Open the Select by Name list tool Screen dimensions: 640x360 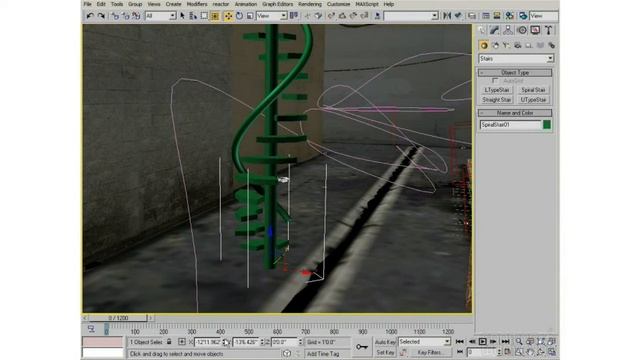(193, 16)
